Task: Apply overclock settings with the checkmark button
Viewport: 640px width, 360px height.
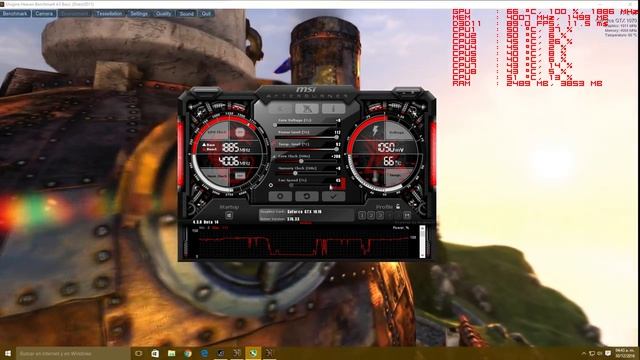Action: (x=333, y=196)
